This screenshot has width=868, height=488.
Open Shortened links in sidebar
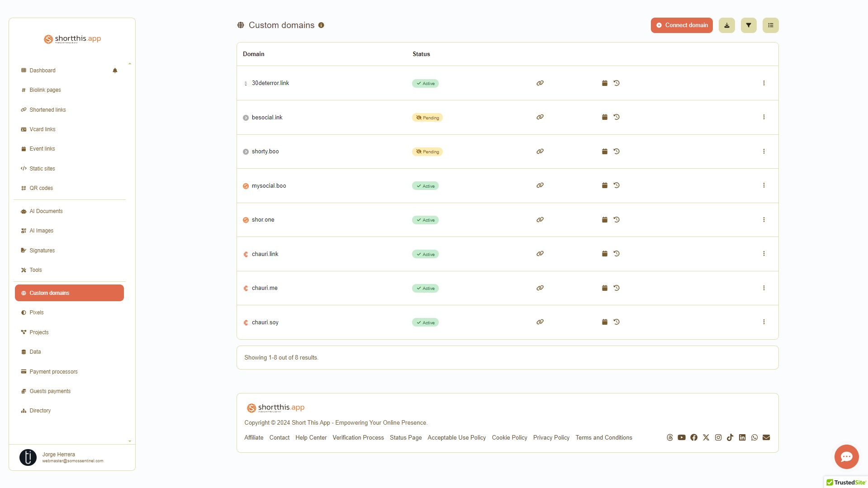pos(47,110)
